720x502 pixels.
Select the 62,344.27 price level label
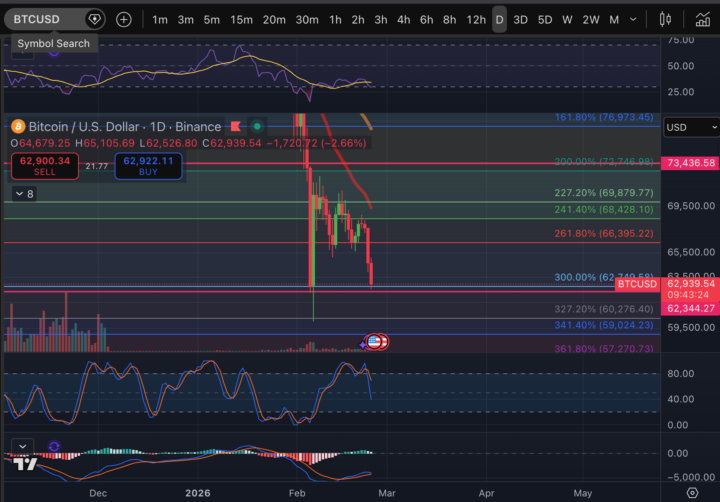pos(691,309)
